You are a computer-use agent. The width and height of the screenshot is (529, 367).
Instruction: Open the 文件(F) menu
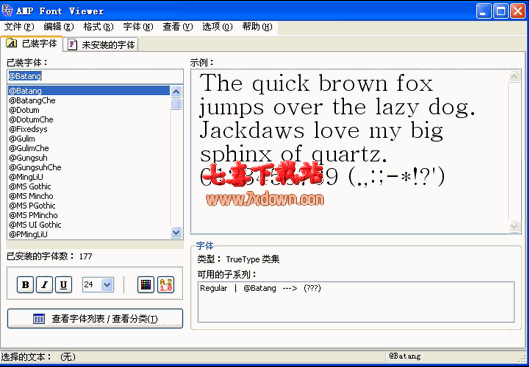click(19, 27)
